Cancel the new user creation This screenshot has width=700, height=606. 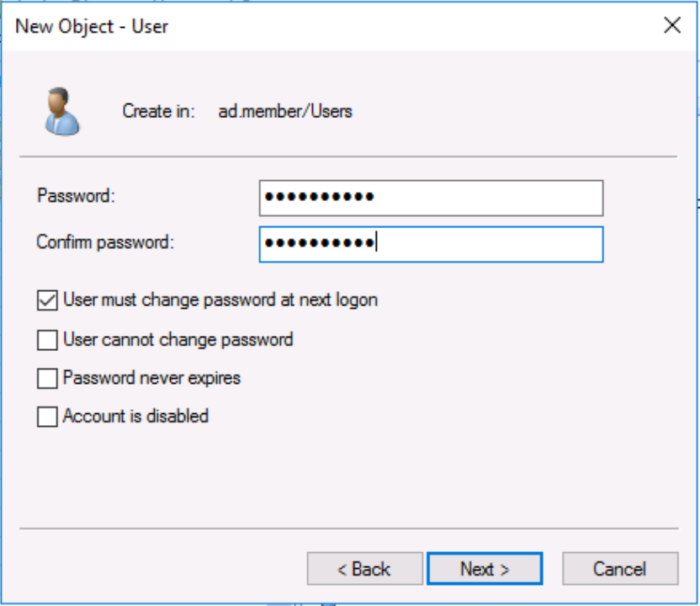(x=619, y=569)
